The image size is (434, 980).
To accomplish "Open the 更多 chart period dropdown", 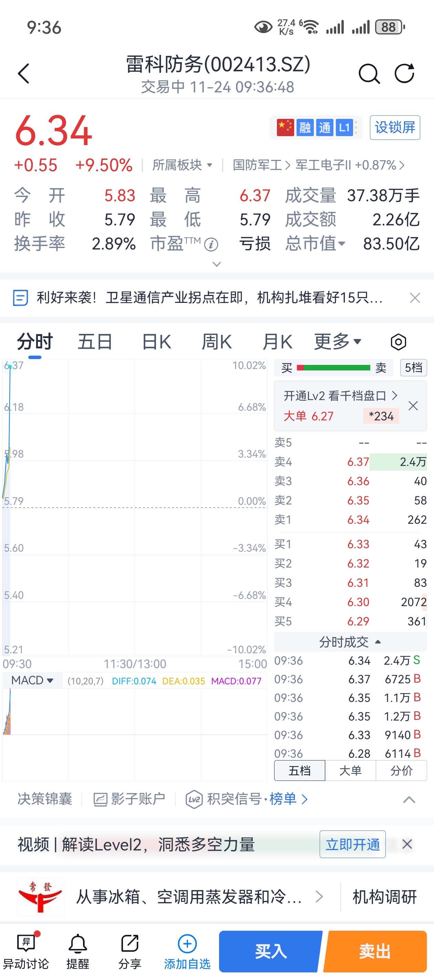I will (338, 341).
